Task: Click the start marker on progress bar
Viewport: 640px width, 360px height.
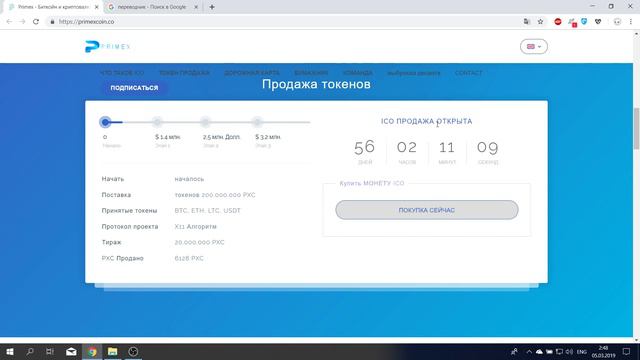Action: [105, 122]
